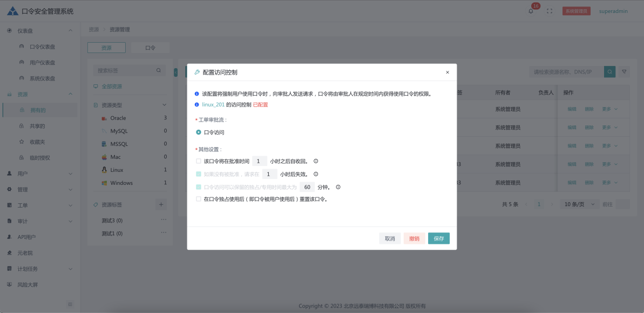
Task: Open the 10 条/页 page size dropdown
Action: coord(579,204)
